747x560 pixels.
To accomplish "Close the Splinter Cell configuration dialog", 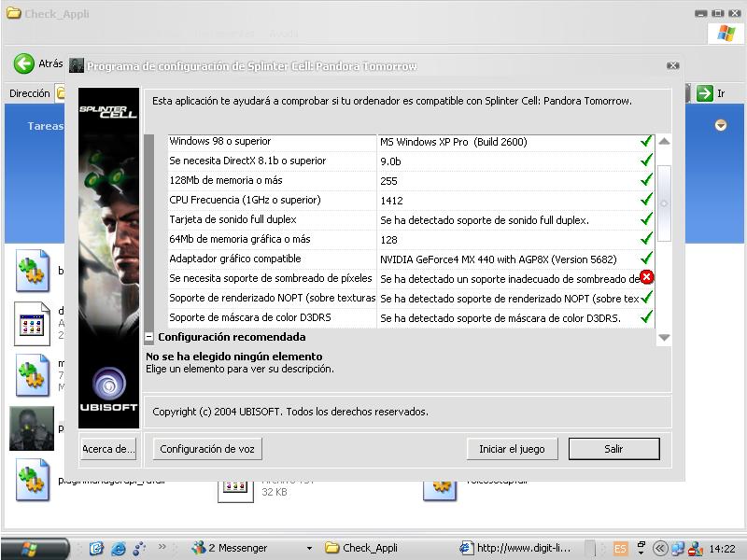I will point(672,65).
